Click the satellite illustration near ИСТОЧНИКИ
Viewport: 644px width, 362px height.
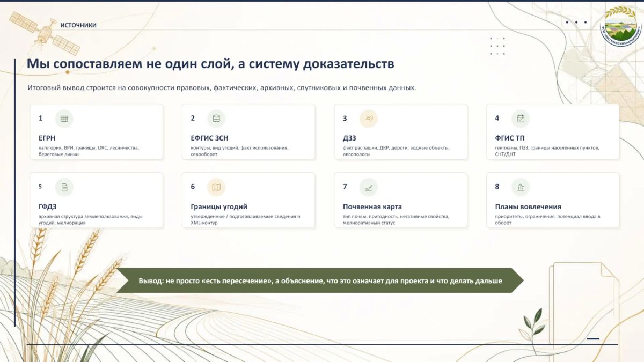click(44, 33)
